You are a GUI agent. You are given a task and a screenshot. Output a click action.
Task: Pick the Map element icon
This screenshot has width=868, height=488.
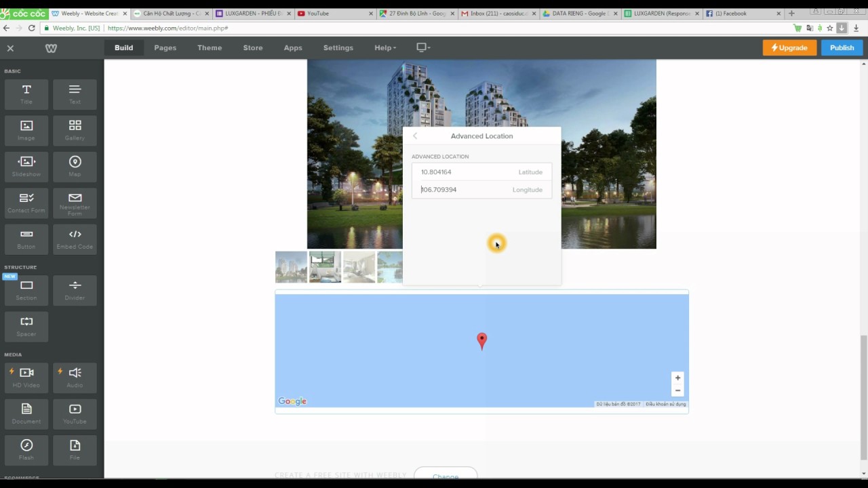tap(75, 163)
